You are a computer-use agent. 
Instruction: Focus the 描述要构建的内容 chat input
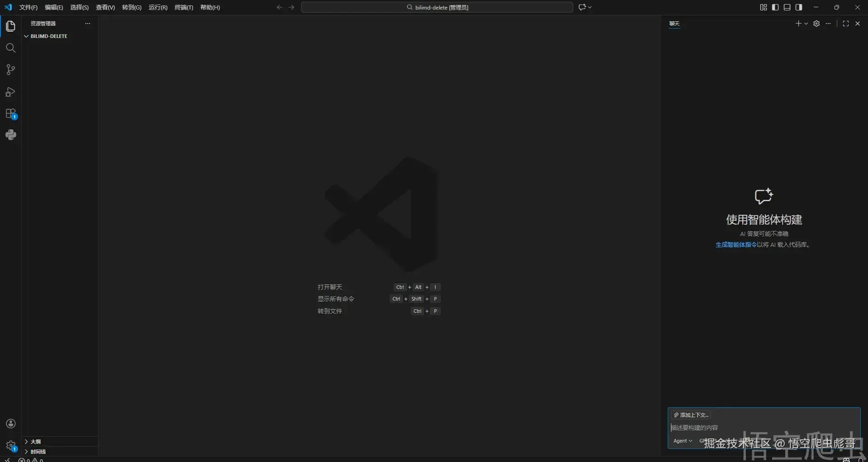point(764,428)
